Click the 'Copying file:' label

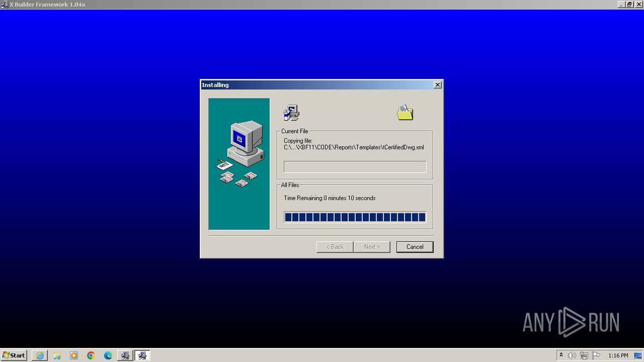pos(298,141)
